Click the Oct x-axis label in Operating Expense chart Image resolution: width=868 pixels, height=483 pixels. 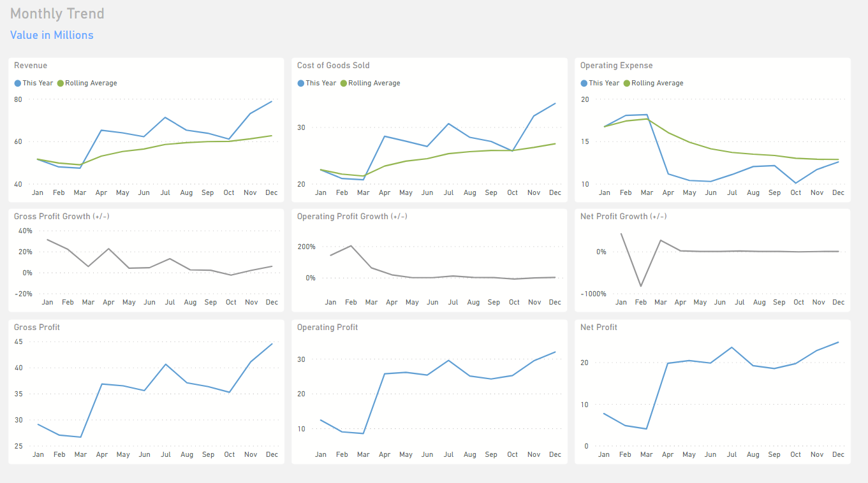796,192
